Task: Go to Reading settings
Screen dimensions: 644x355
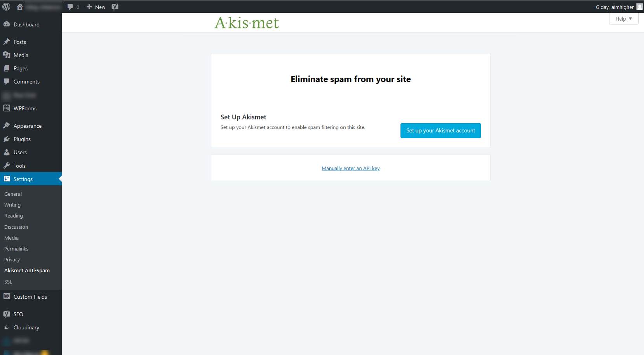Action: (x=14, y=216)
